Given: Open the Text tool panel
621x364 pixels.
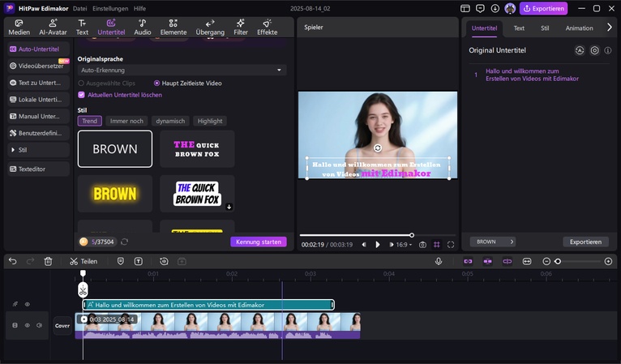Looking at the screenshot, I should (x=82, y=28).
